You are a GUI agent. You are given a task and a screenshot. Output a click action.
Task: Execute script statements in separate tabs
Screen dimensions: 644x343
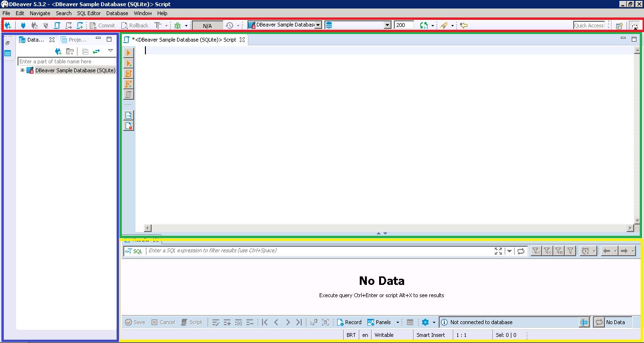128,84
